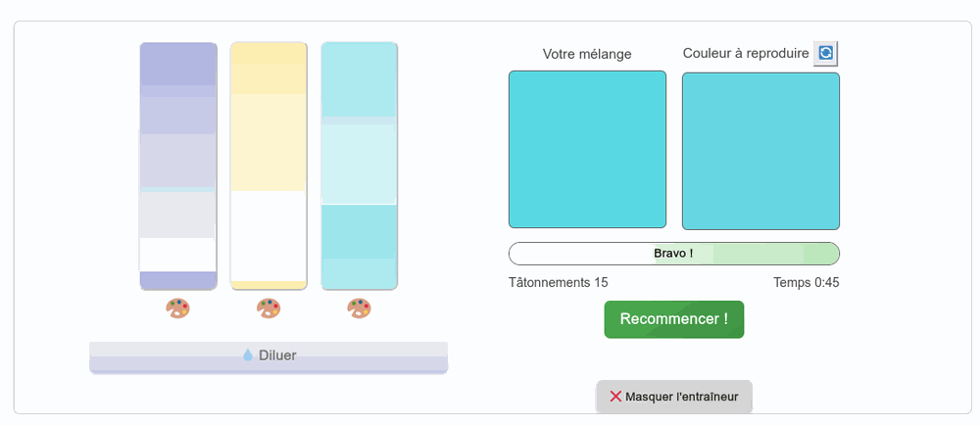This screenshot has width=980, height=426.
Task: Click the Couleur à reproduire label
Action: coord(746,53)
